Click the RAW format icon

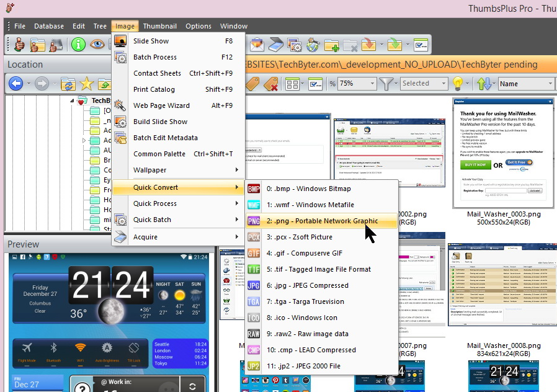pos(254,334)
